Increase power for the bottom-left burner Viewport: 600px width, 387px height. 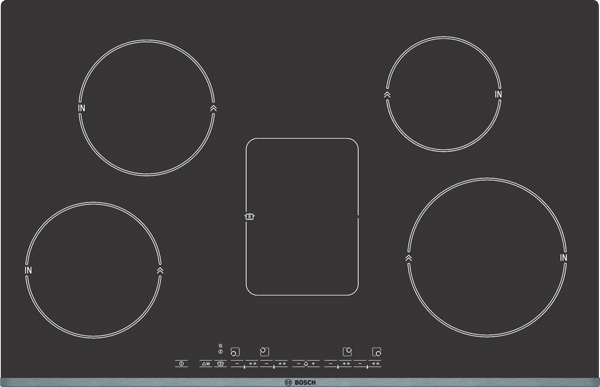coord(252,364)
